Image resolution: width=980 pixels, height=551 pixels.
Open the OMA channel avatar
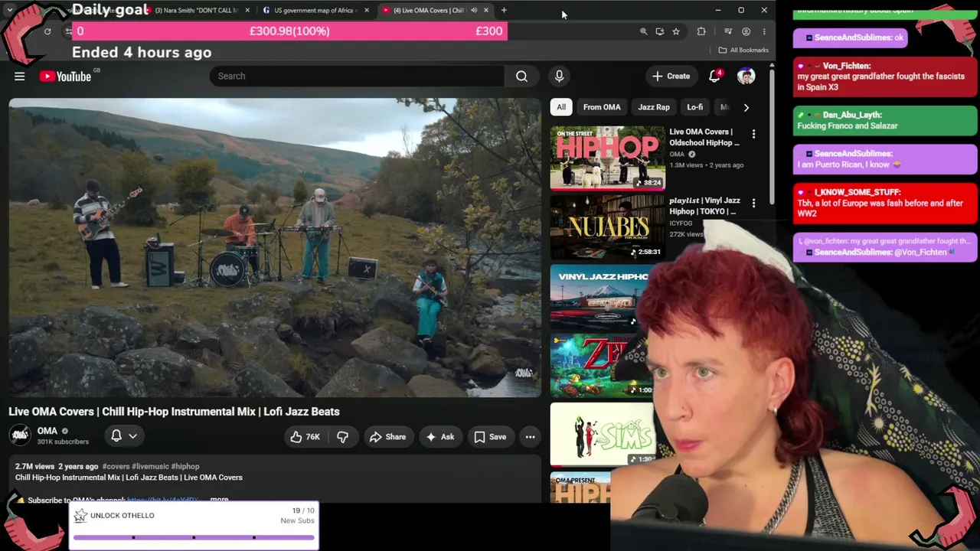coord(20,435)
